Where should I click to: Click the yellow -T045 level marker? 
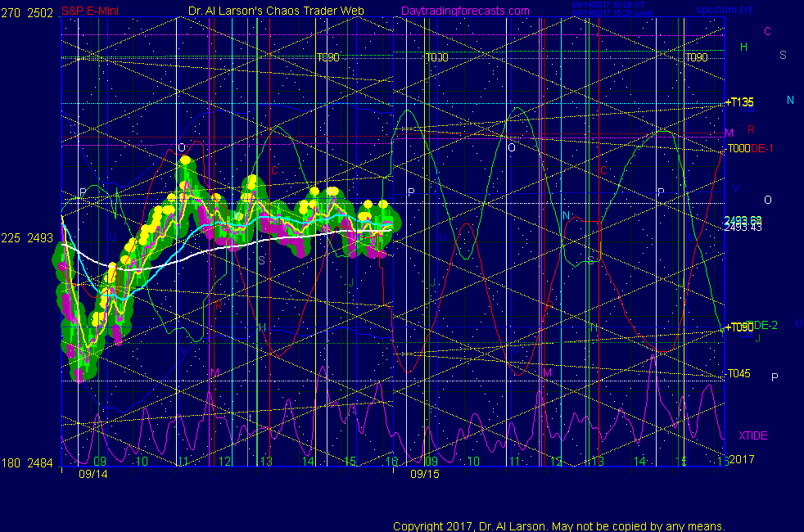coord(739,374)
